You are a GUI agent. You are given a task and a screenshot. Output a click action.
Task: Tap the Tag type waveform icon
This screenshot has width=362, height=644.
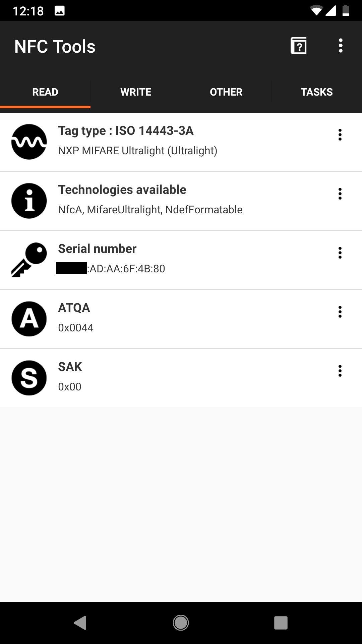(x=29, y=142)
